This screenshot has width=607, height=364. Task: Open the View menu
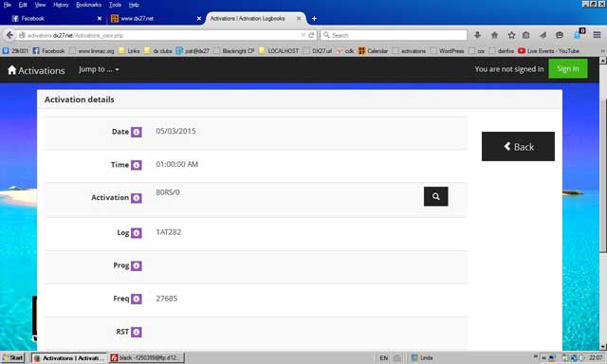(40, 5)
